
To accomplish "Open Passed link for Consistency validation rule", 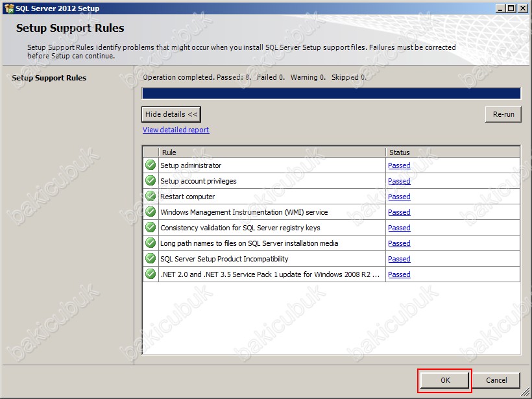I will [399, 228].
